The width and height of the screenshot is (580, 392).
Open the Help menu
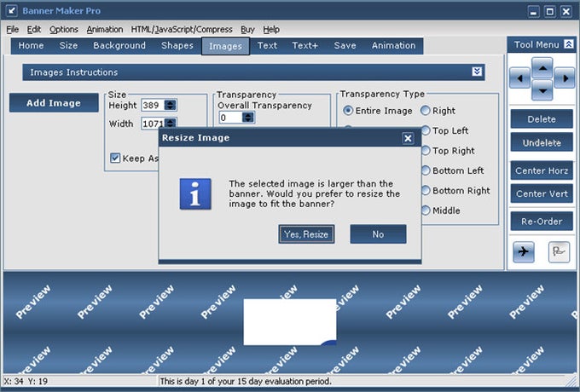tap(271, 30)
